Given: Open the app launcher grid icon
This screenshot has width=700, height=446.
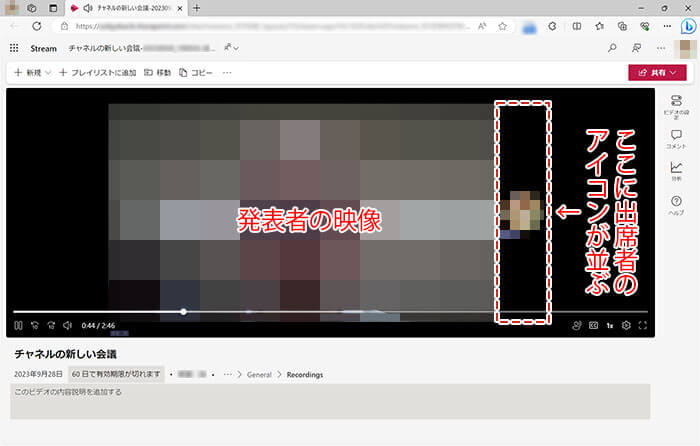Looking at the screenshot, I should coord(14,48).
